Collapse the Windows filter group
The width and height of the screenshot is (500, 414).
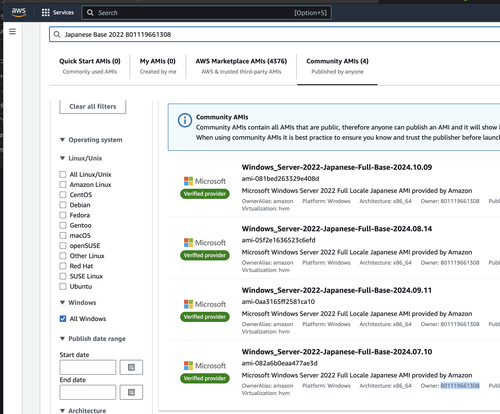tap(62, 303)
